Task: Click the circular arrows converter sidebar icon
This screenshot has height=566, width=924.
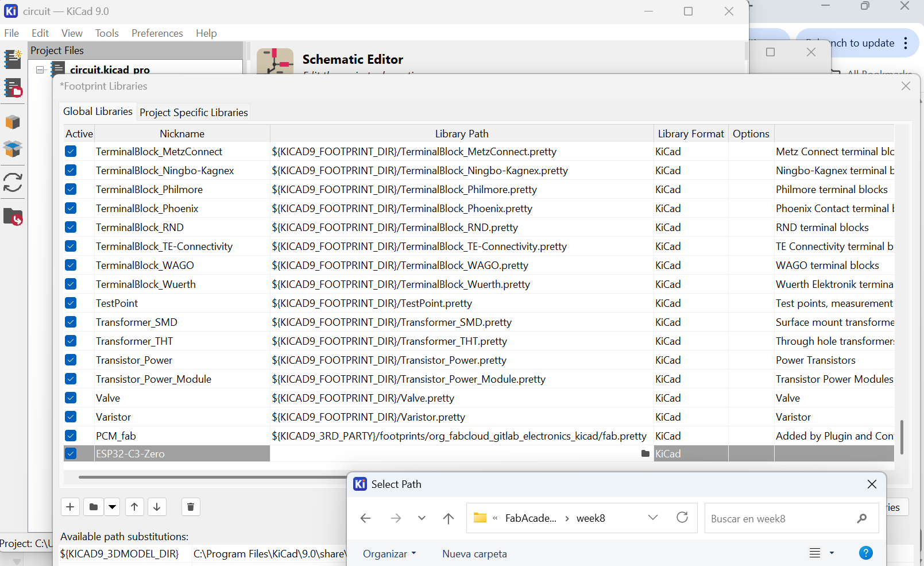Action: [x=13, y=183]
